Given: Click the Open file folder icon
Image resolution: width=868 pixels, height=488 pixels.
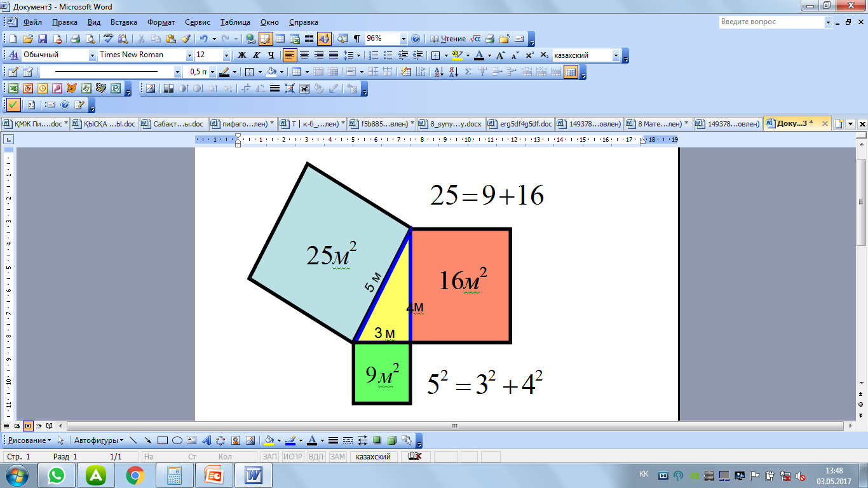Looking at the screenshot, I should (28, 39).
